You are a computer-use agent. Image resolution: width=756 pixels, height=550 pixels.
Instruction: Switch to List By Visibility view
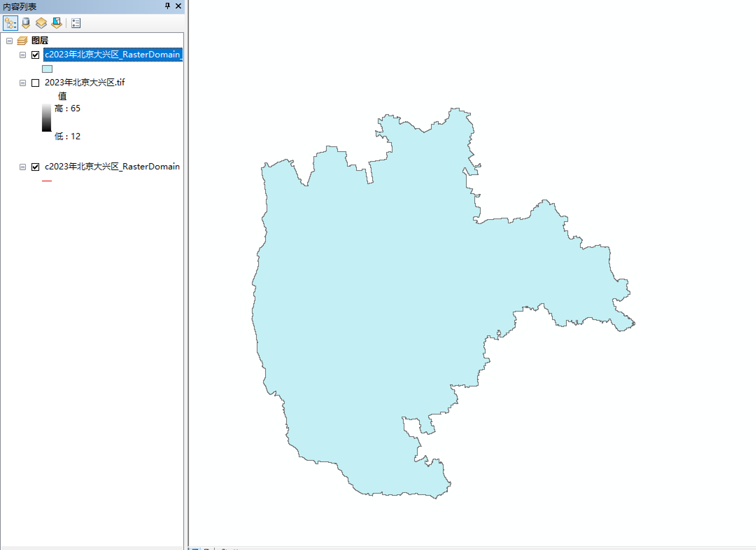(x=41, y=23)
